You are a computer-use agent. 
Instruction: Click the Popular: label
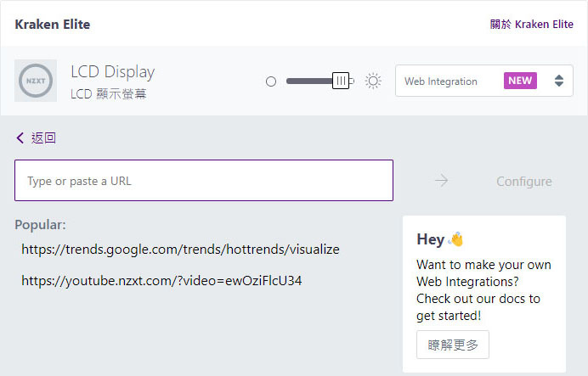point(40,225)
